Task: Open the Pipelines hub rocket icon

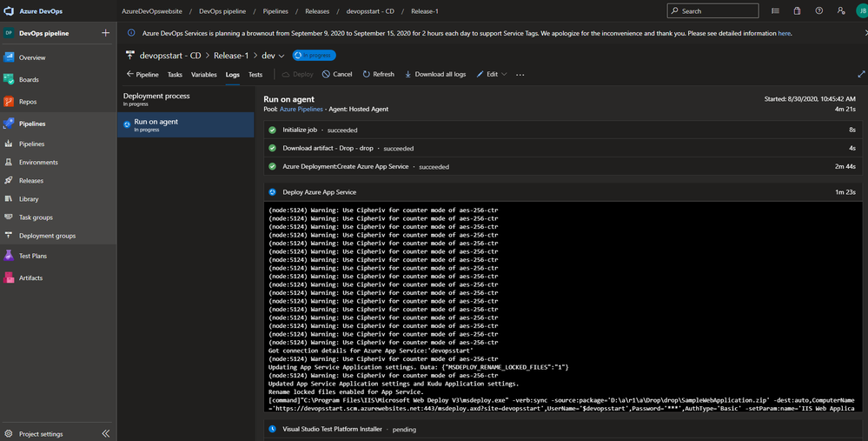Action: (9, 124)
